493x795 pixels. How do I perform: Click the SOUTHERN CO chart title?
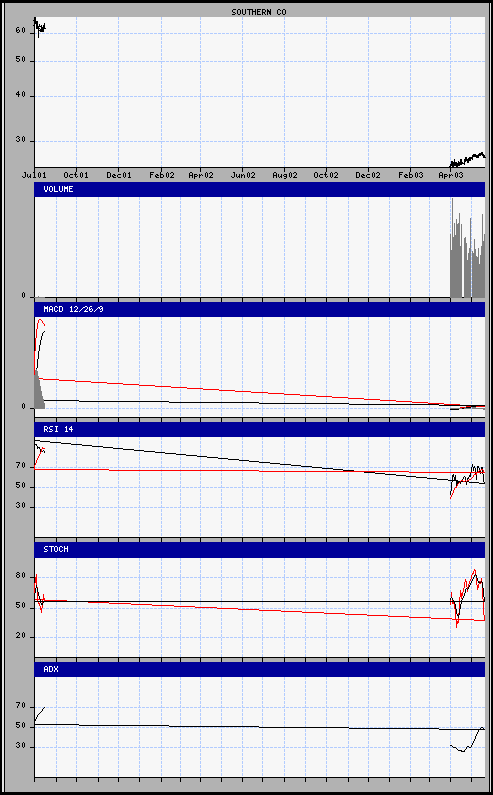pos(259,12)
